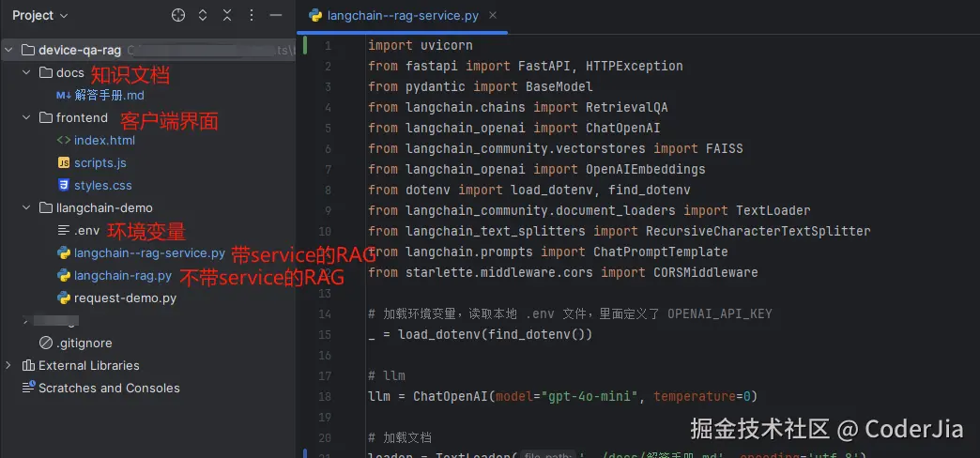This screenshot has width=980, height=458.
Task: Open langchain--rag-service.py in the project tree
Action: click(149, 253)
